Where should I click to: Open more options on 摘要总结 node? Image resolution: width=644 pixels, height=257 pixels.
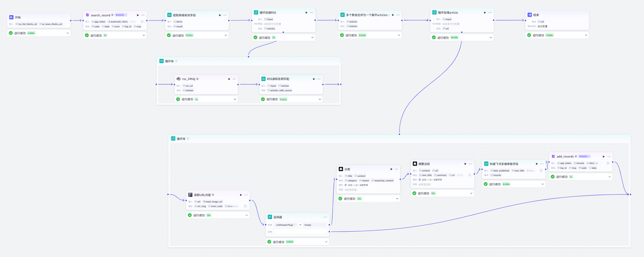click(470, 163)
